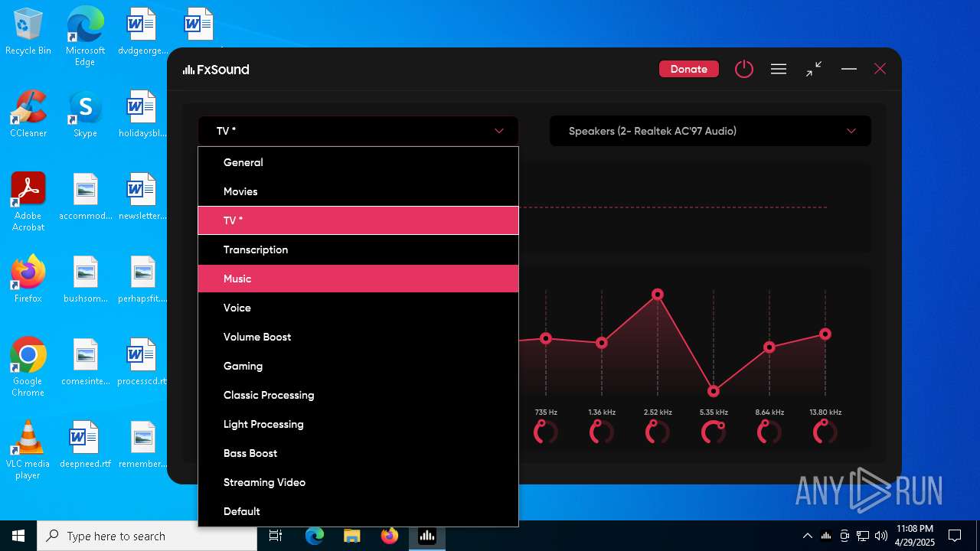Click the 735 Hz frequency knob
The image size is (980, 551).
click(546, 432)
